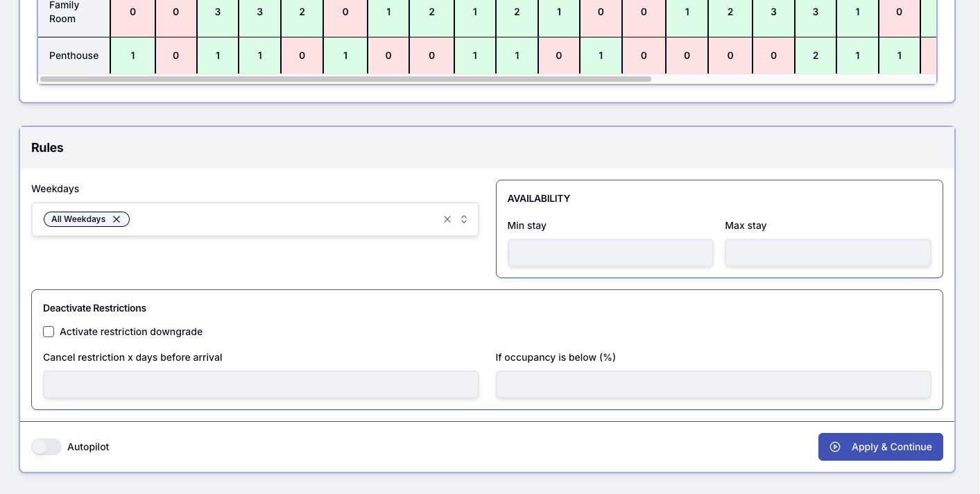Focus the Max stay input field

[x=827, y=253]
